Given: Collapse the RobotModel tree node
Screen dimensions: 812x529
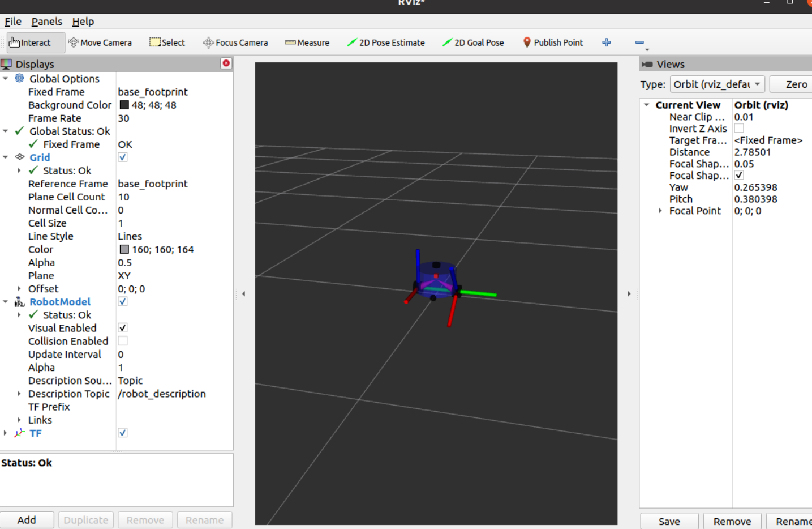Looking at the screenshot, I should tap(6, 301).
